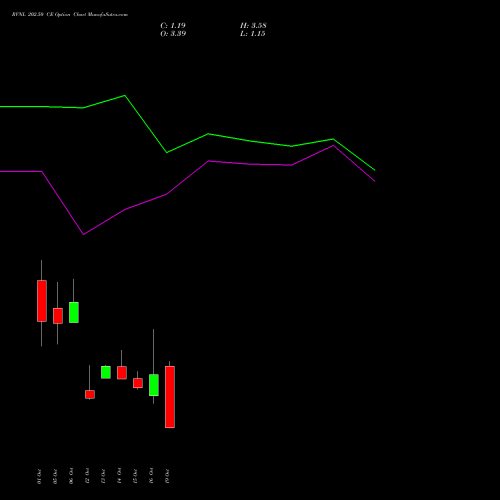Select the 06 Oct date label

coord(71,477)
